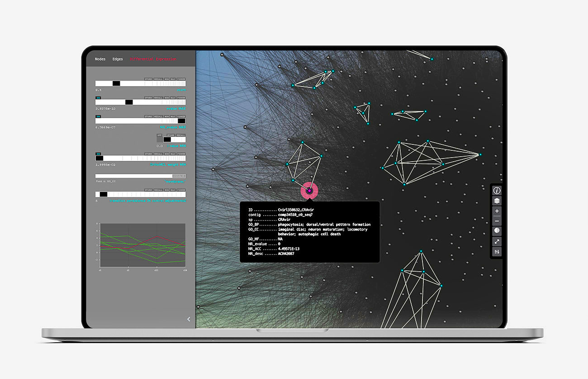Collapse the left panel with the chevron
The width and height of the screenshot is (588, 379).
click(189, 319)
